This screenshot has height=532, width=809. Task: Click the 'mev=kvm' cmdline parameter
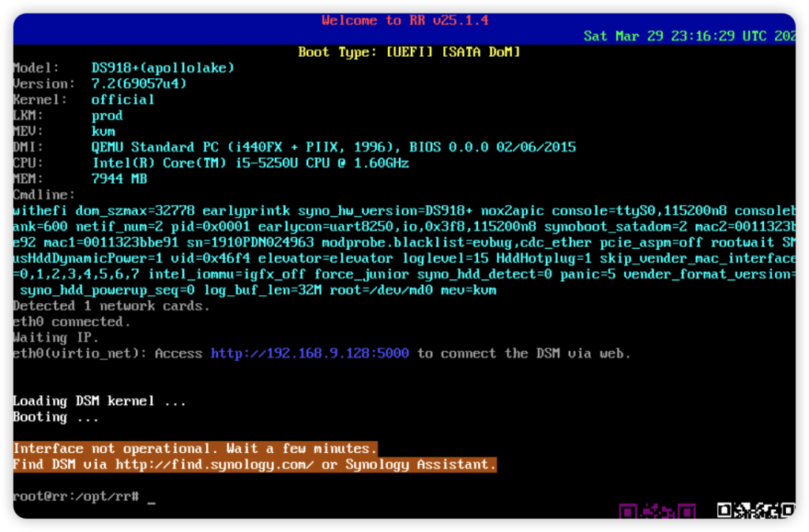click(468, 290)
